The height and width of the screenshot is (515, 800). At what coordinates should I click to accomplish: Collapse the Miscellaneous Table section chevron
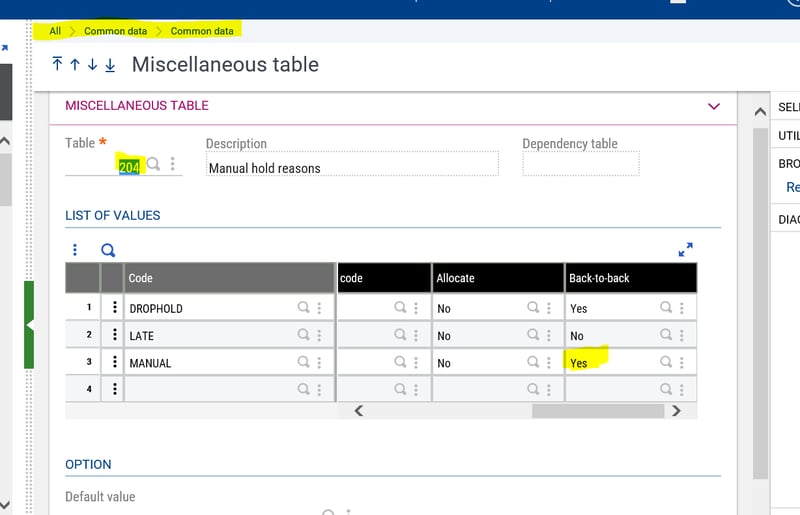(x=714, y=106)
